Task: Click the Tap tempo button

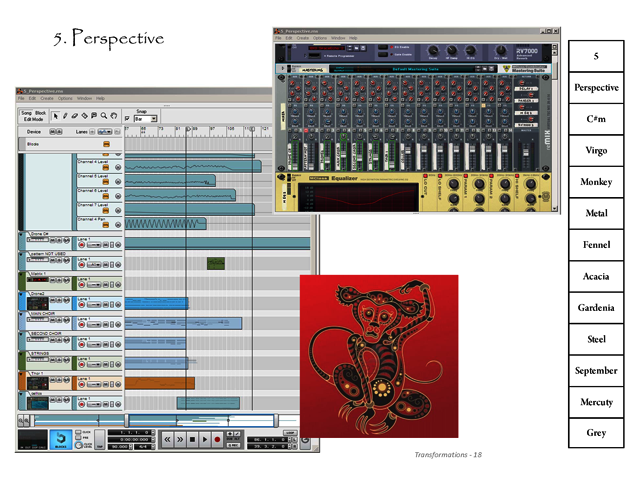Action: [x=100, y=440]
